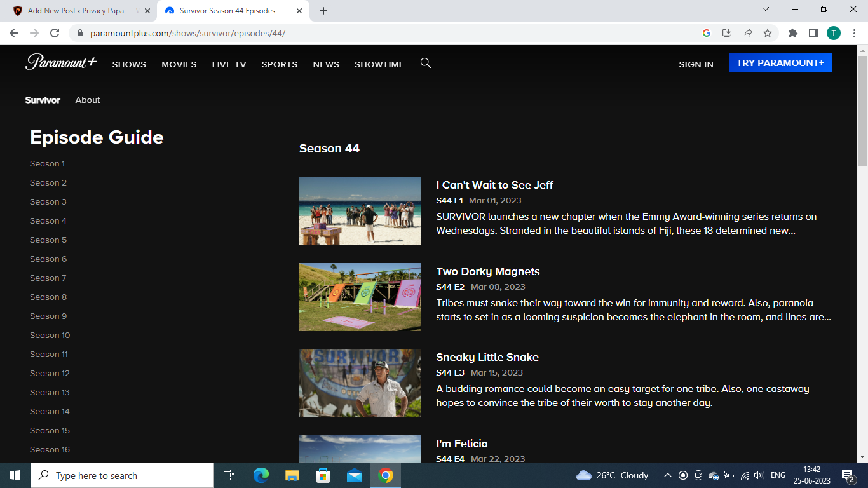Screen dimensions: 868x488
Task: Bookmark this page with the star icon
Action: [x=768, y=33]
